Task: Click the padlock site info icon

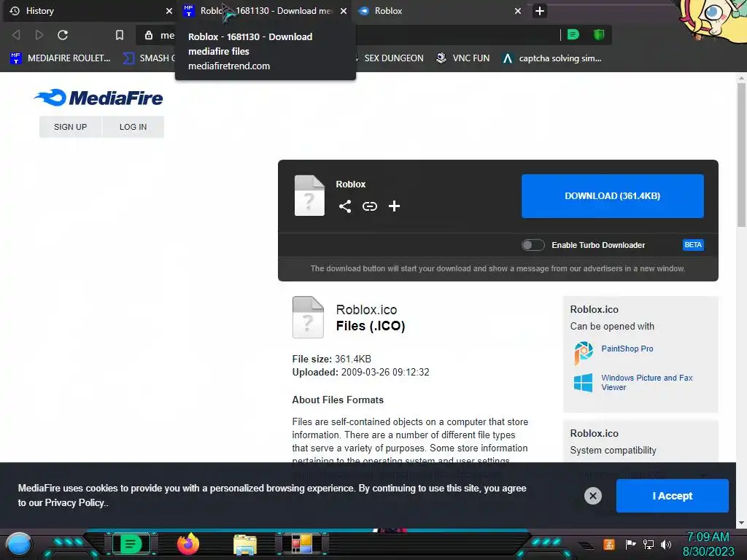Action: [149, 35]
